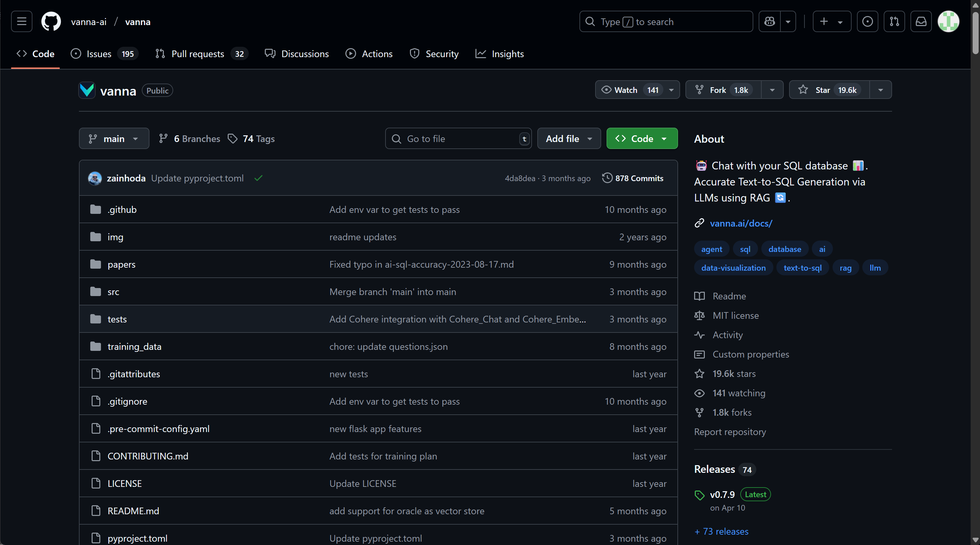Open the Actions tab
Viewport: 980px width, 545px height.
(369, 54)
